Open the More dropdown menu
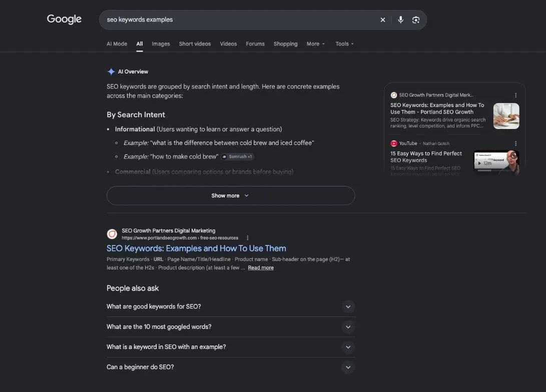546x392 pixels. click(315, 44)
